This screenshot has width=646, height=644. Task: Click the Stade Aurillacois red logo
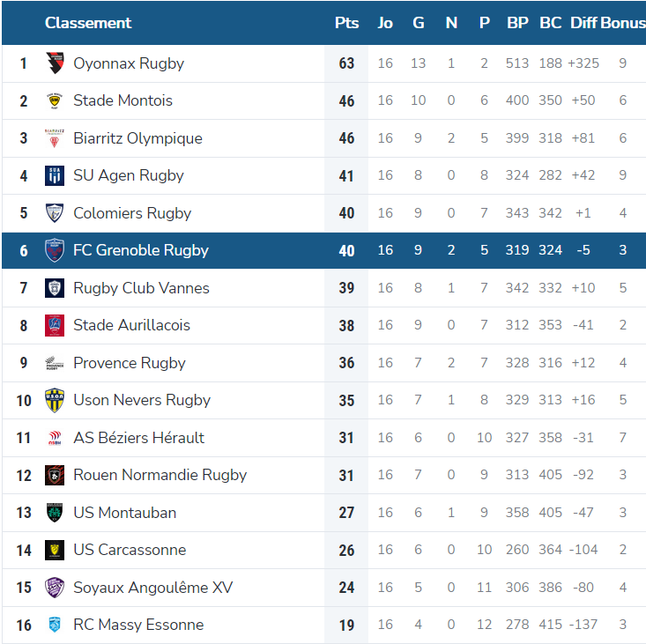(55, 325)
